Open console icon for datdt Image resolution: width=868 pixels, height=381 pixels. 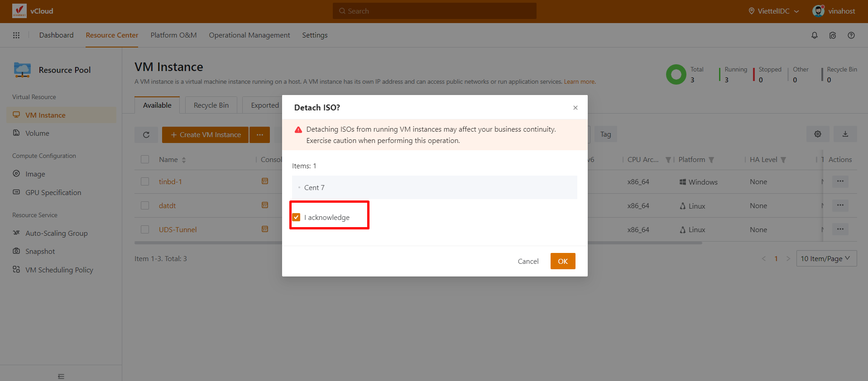(x=265, y=205)
